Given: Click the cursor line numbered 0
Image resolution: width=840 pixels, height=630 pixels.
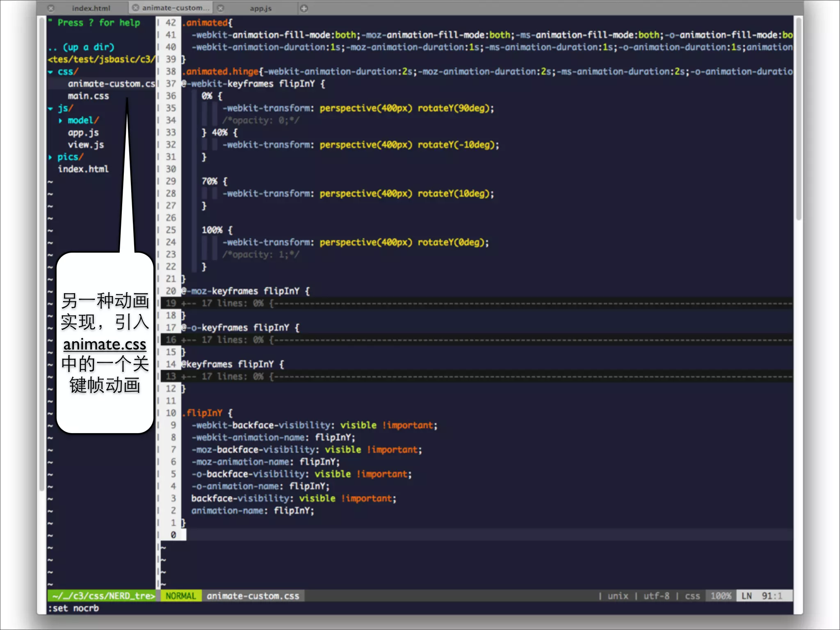Looking at the screenshot, I should pos(477,535).
